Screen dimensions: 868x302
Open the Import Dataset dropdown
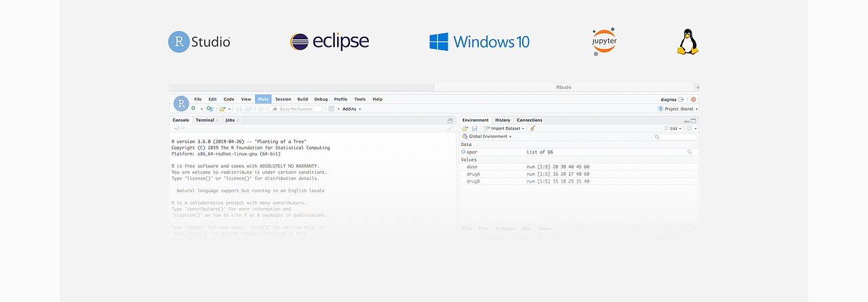[x=504, y=128]
